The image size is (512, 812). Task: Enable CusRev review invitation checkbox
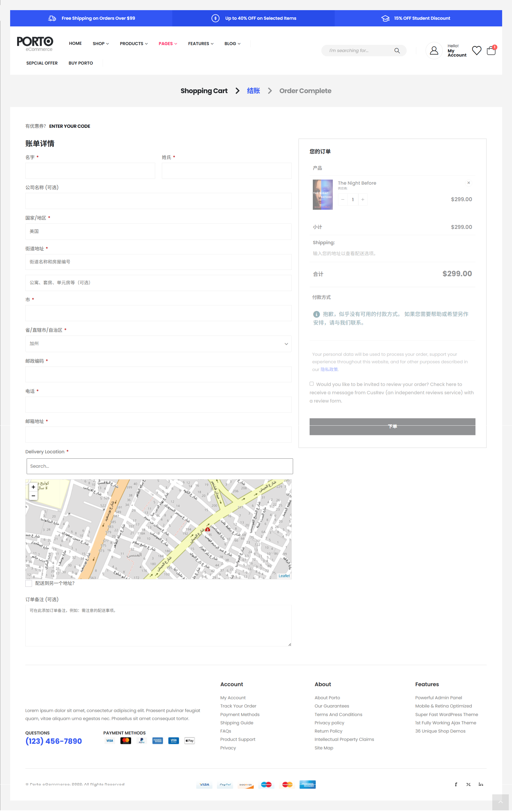[x=311, y=384]
